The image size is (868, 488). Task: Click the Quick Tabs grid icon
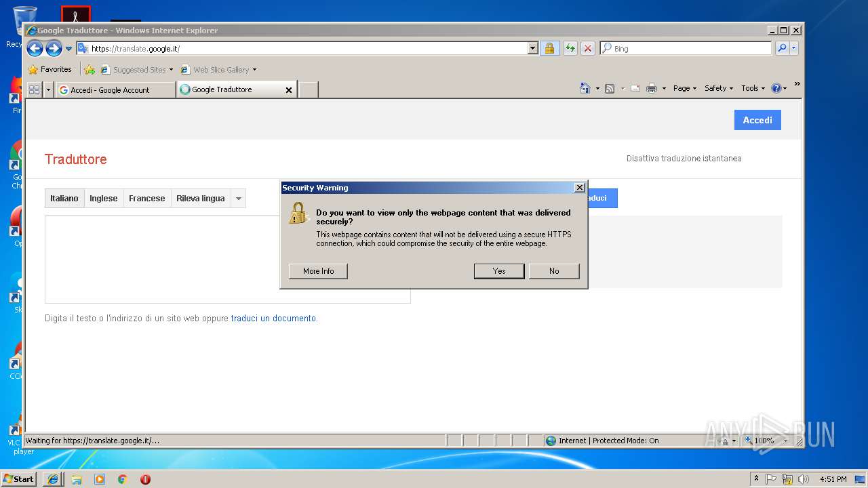pyautogui.click(x=35, y=89)
